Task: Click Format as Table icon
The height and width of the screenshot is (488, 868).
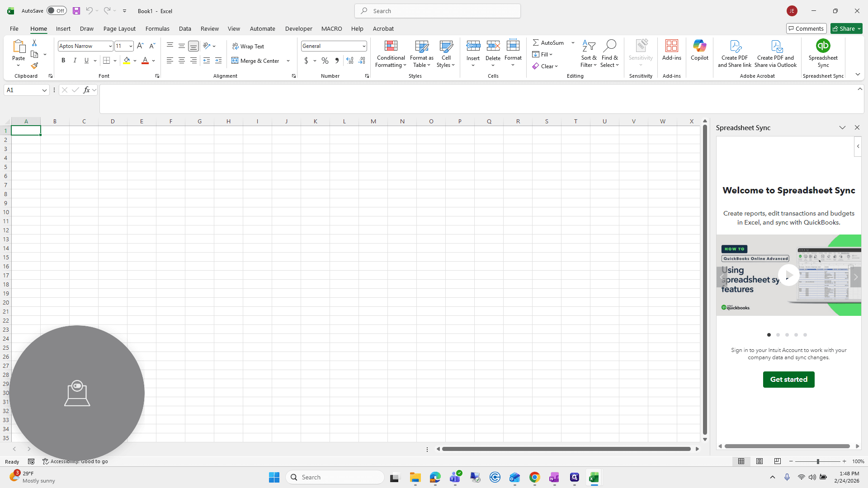Action: [421, 54]
